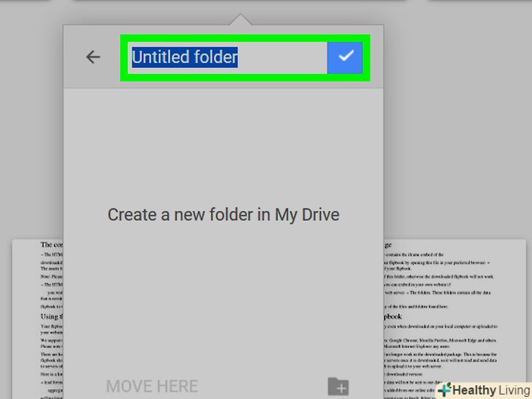Image resolution: width=532 pixels, height=399 pixels.
Task: Select the Untitled folder name field
Action: pos(227,58)
